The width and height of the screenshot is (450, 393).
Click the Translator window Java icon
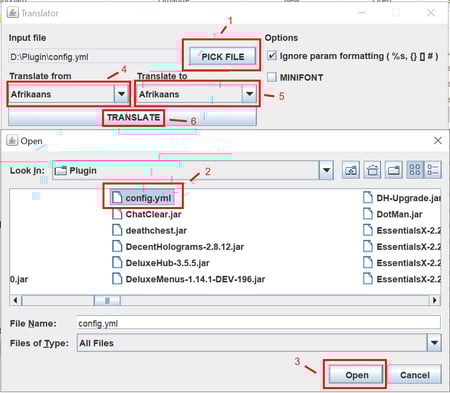click(13, 12)
